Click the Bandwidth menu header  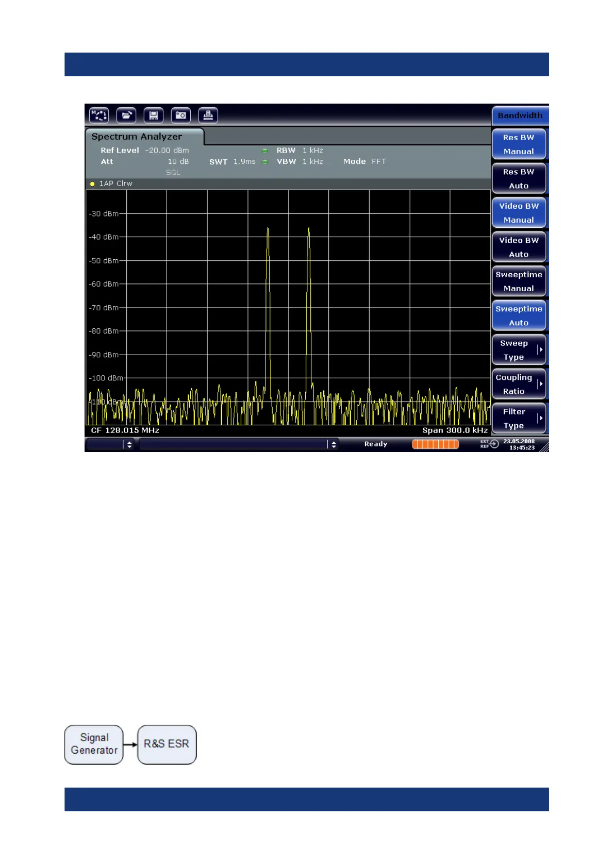point(520,115)
